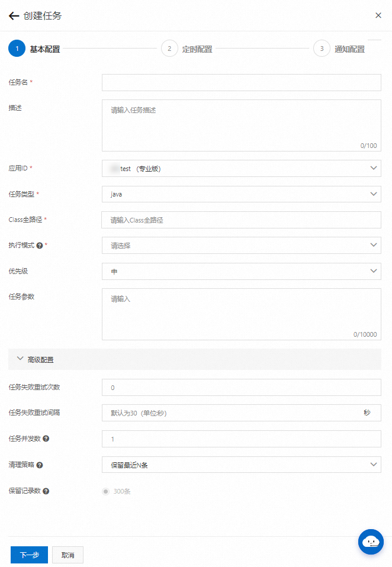
Task: Click the 0/100 character counter
Action: coord(368,146)
